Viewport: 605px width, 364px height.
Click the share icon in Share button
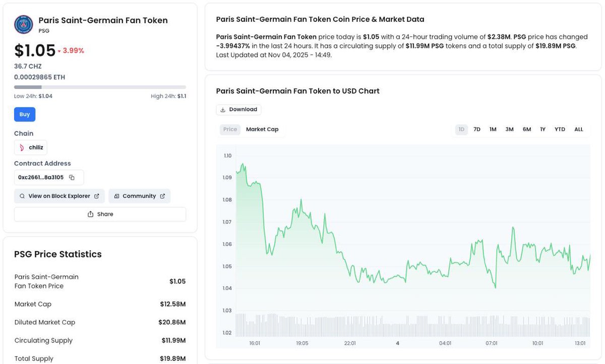91,214
